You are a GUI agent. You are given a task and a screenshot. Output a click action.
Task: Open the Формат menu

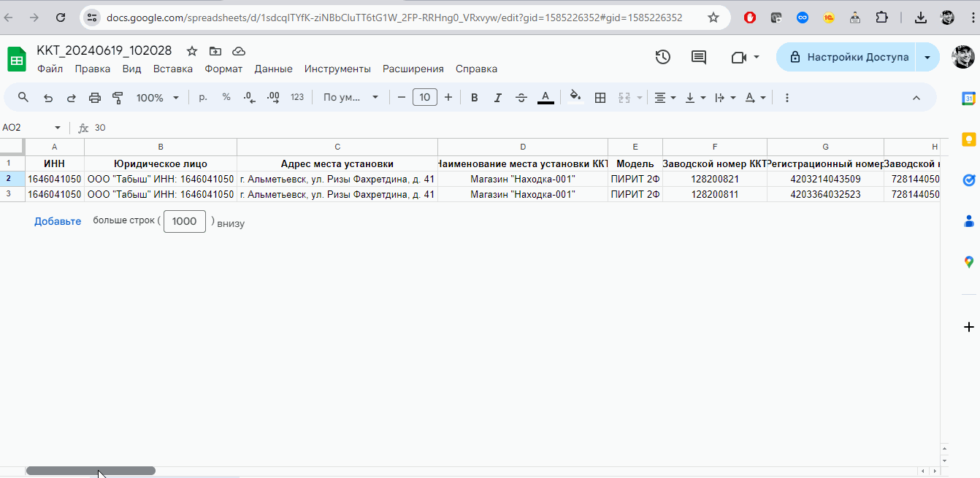pos(223,69)
